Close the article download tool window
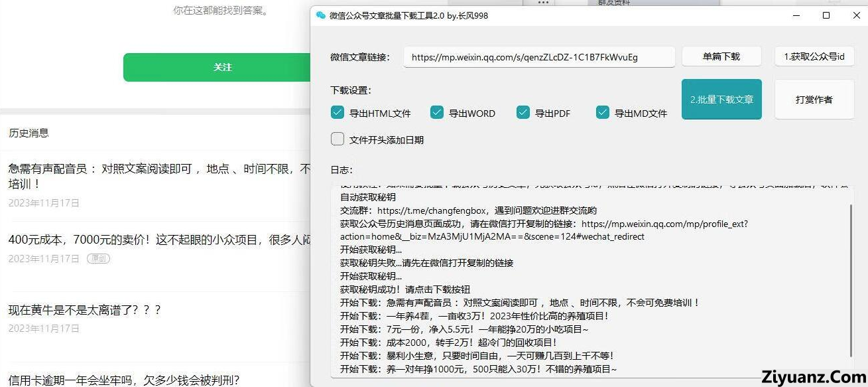This screenshot has width=868, height=387. point(855,15)
